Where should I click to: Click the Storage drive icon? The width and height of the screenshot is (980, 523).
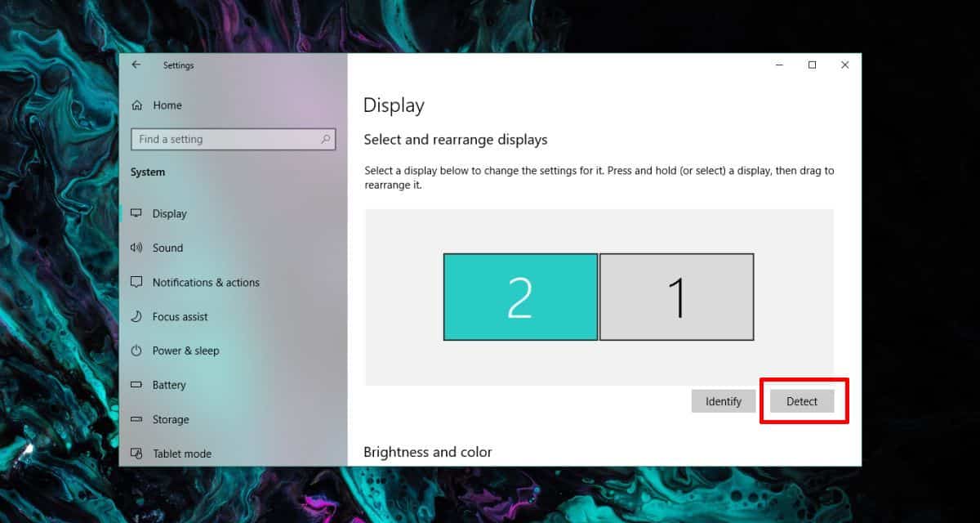click(x=136, y=419)
